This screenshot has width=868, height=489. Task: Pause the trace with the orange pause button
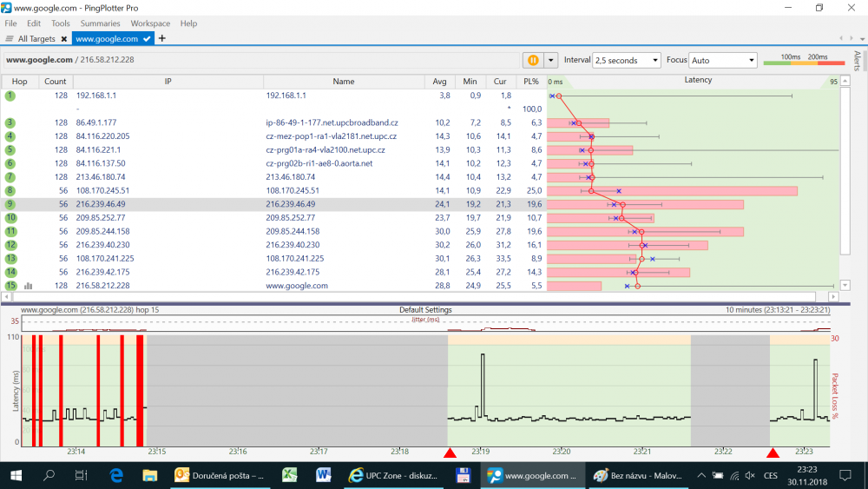click(533, 60)
